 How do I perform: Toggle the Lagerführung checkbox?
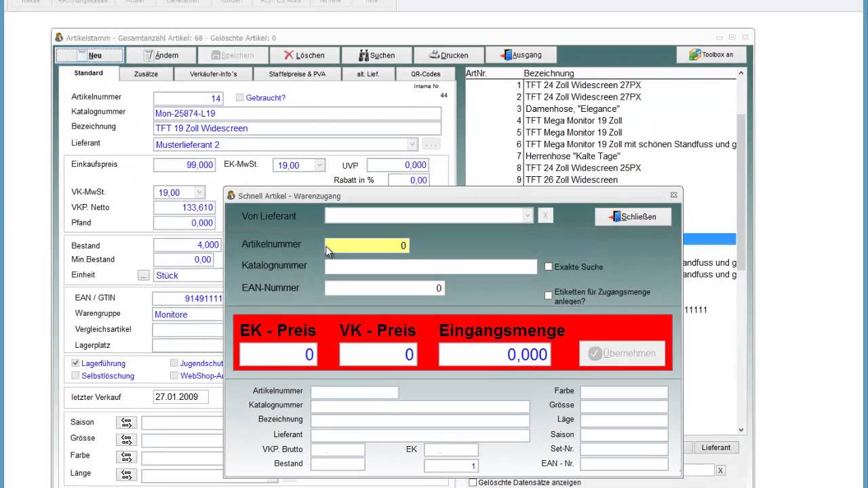(x=75, y=363)
